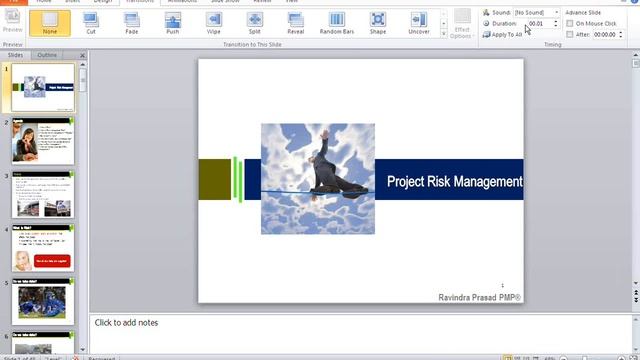
Task: Apply the Push transition
Action: click(x=173, y=23)
